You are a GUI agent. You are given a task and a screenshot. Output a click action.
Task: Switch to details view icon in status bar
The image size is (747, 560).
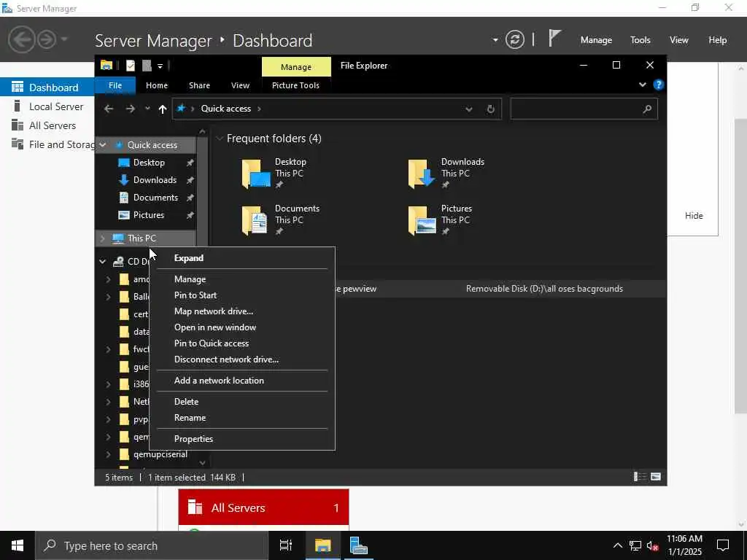click(x=640, y=477)
